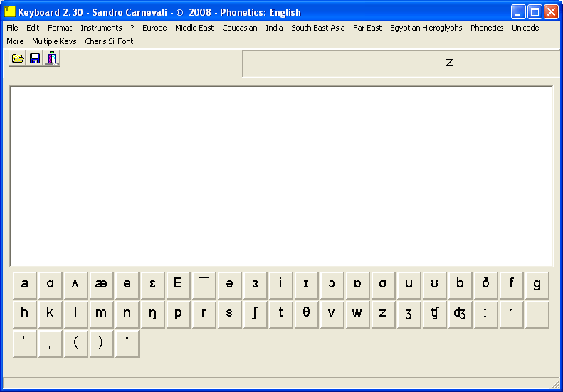Insert the theta θ symbol
This screenshot has height=392, width=563.
pyautogui.click(x=306, y=315)
